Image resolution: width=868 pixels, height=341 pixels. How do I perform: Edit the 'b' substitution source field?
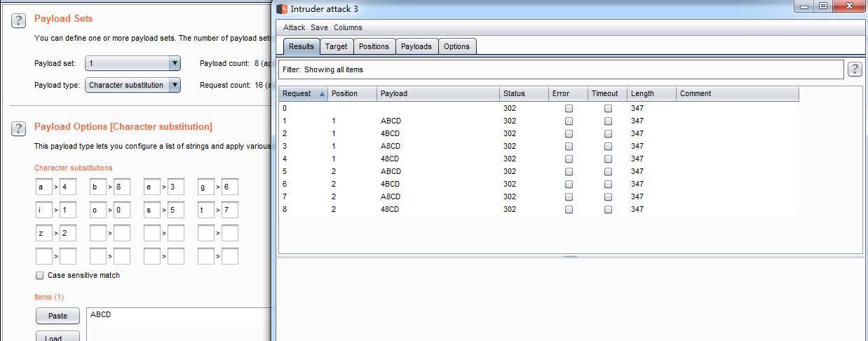click(x=98, y=187)
